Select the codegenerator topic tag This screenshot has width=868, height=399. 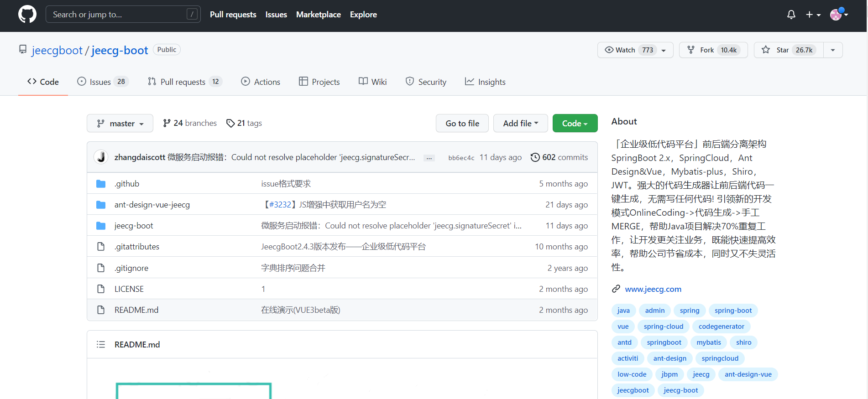click(722, 326)
